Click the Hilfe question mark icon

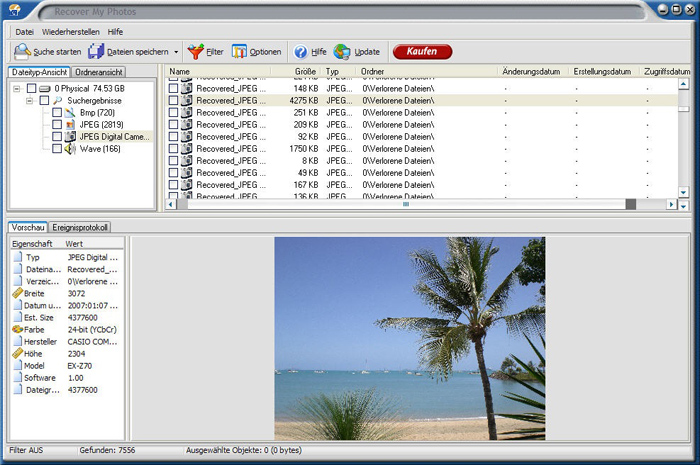[300, 51]
